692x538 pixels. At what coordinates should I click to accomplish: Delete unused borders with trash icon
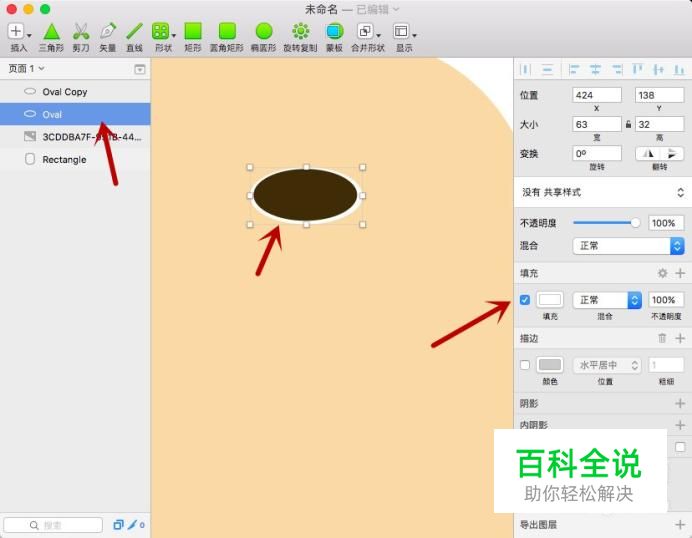coord(662,338)
